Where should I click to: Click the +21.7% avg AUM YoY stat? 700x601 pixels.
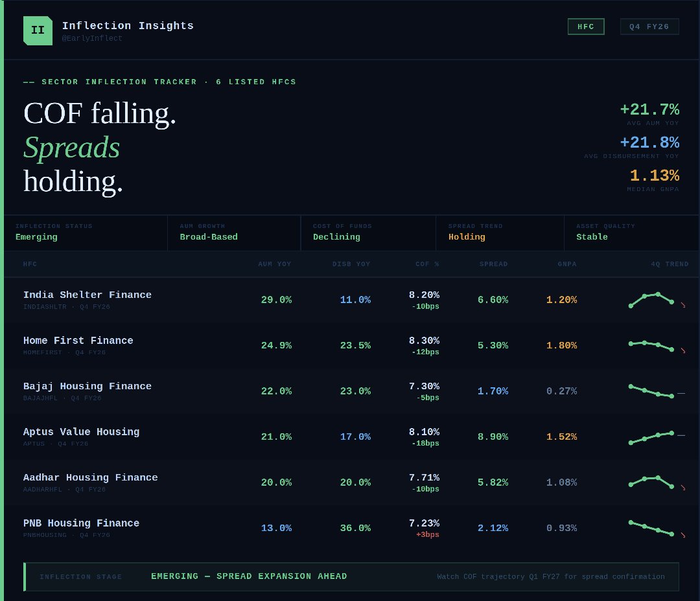pyautogui.click(x=649, y=109)
